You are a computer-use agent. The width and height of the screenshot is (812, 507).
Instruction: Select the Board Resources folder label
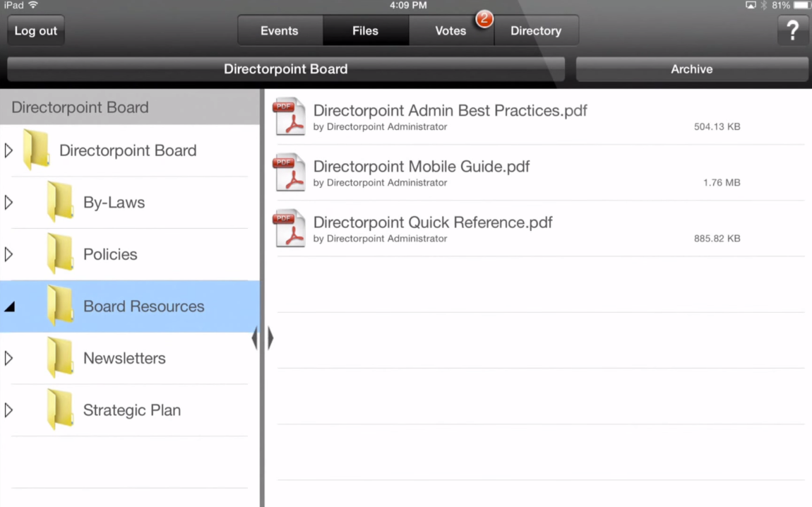(x=144, y=306)
